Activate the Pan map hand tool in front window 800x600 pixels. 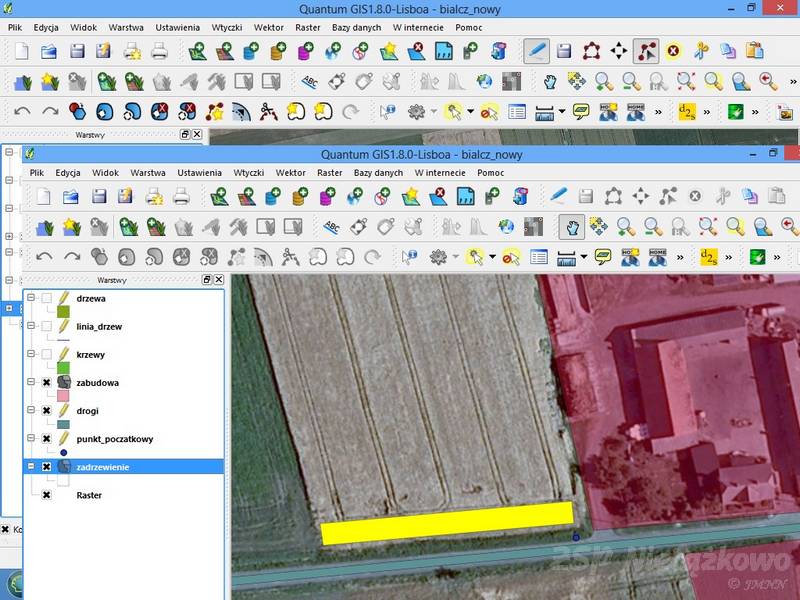[572, 227]
